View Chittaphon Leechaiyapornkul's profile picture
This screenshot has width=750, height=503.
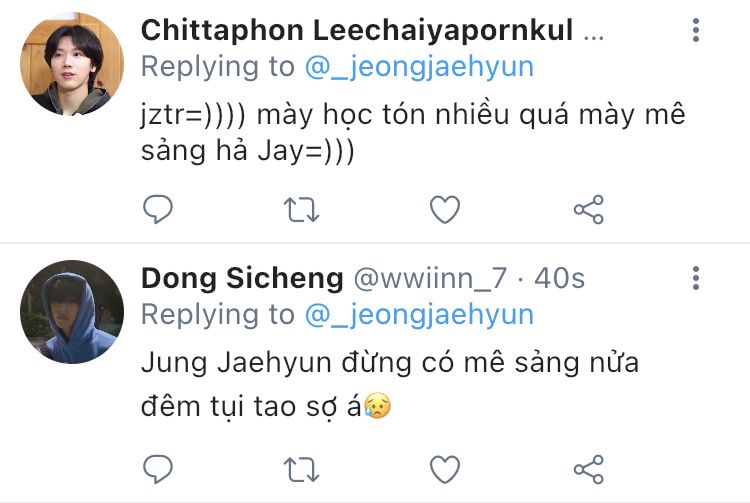click(x=71, y=65)
